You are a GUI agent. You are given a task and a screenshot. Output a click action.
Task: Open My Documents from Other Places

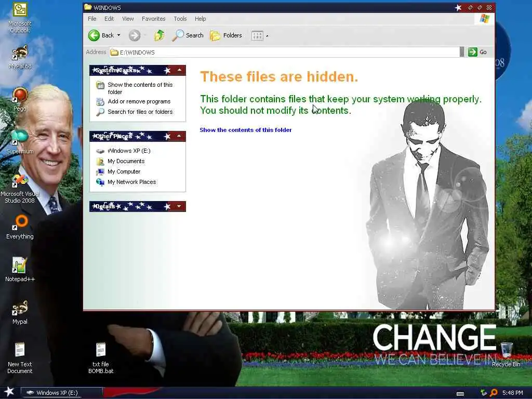(x=126, y=161)
